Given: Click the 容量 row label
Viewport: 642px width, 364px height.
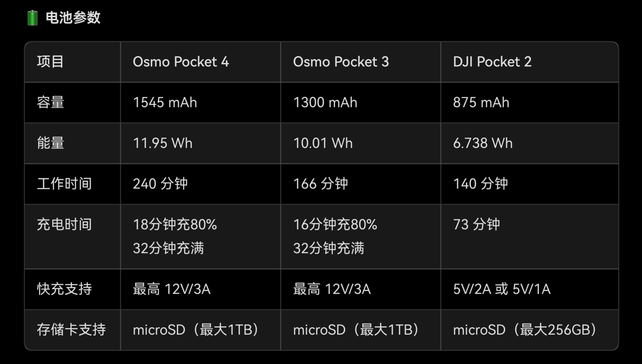Looking at the screenshot, I should 50,102.
